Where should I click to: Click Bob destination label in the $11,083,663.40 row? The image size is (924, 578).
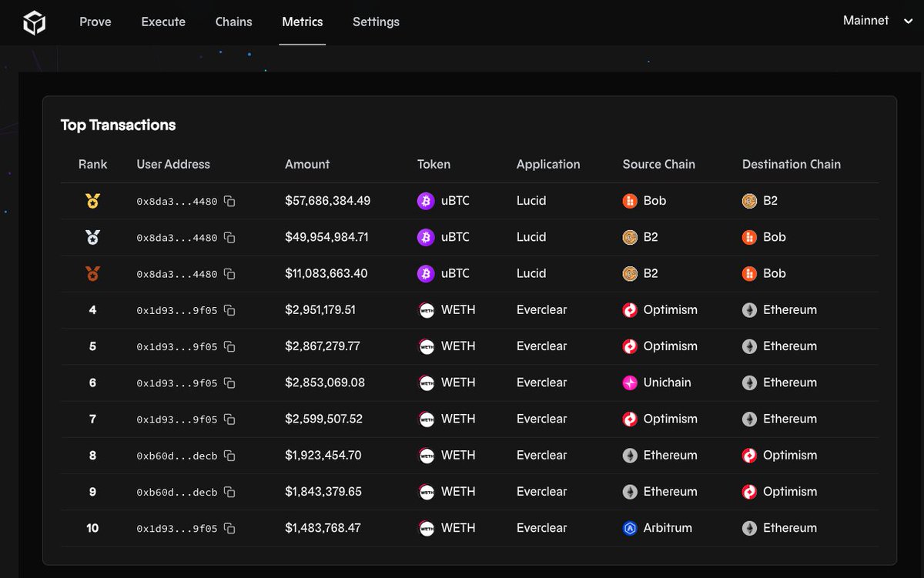(x=775, y=273)
